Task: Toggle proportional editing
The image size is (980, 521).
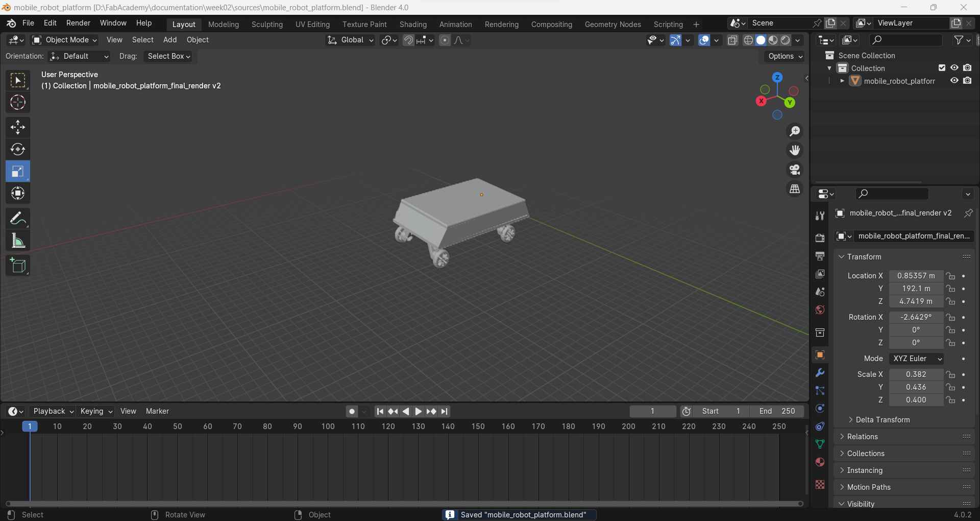Action: click(445, 40)
